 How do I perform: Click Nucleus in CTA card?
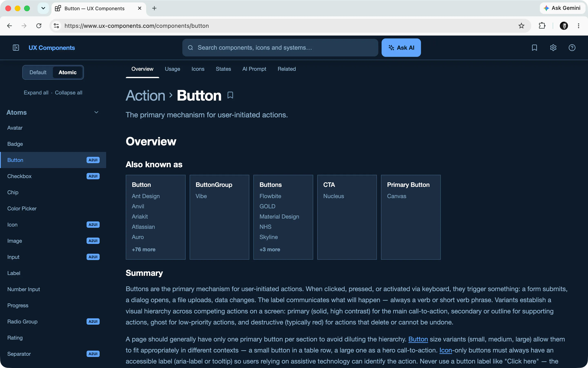(334, 196)
